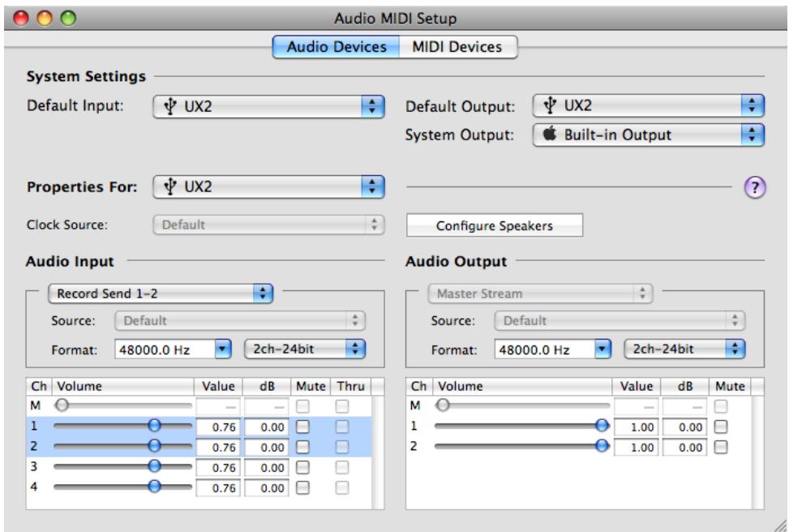The height and width of the screenshot is (532, 789).
Task: Mute output channel 1
Action: coord(721,427)
